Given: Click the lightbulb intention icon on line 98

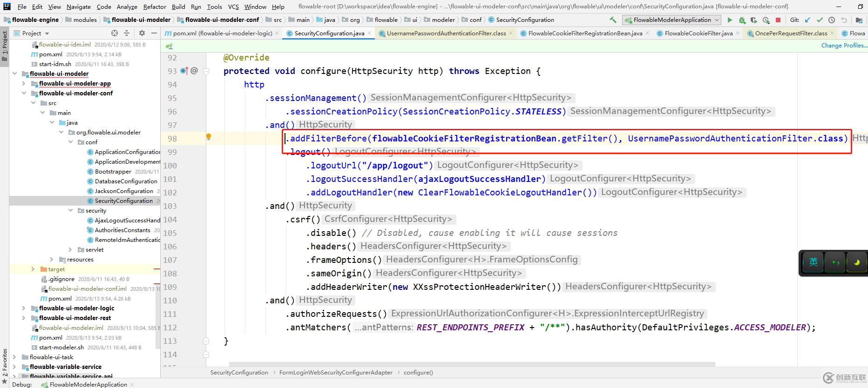Looking at the screenshot, I should click(209, 137).
